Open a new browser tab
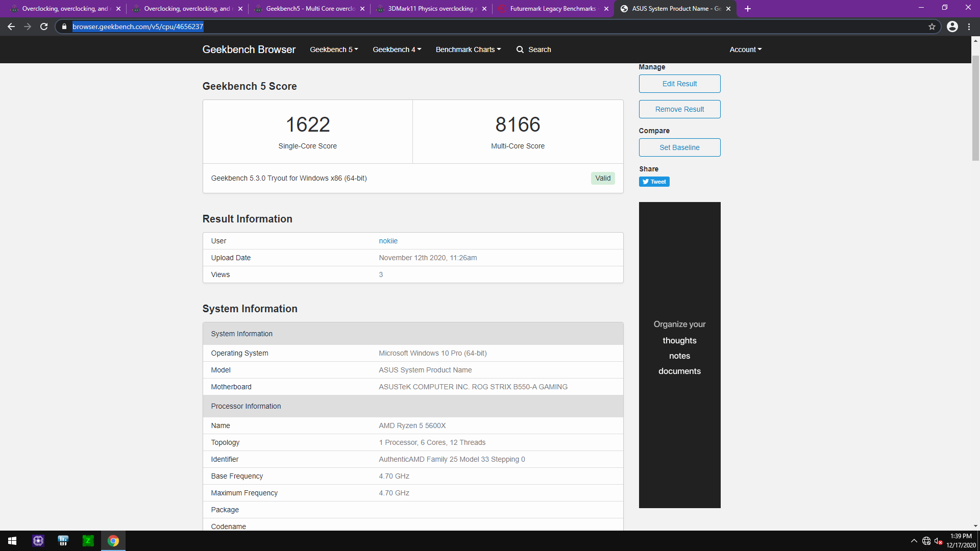Image resolution: width=980 pixels, height=551 pixels. point(748,9)
